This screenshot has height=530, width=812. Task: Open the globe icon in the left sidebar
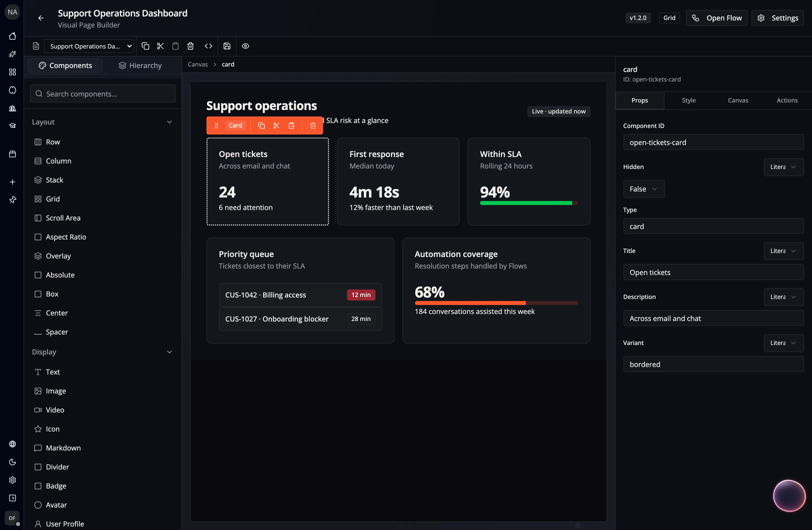click(x=12, y=444)
